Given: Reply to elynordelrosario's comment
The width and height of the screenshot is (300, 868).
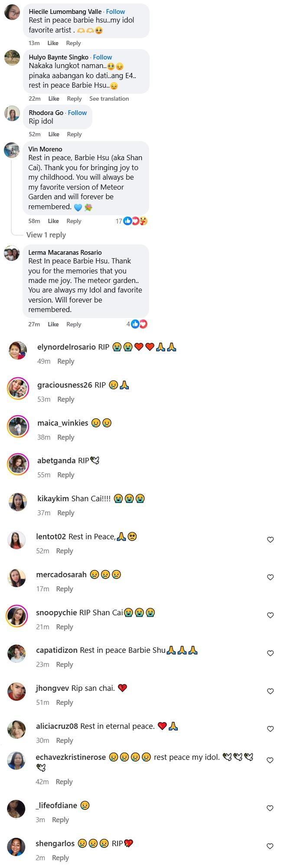Looking at the screenshot, I should (x=66, y=361).
